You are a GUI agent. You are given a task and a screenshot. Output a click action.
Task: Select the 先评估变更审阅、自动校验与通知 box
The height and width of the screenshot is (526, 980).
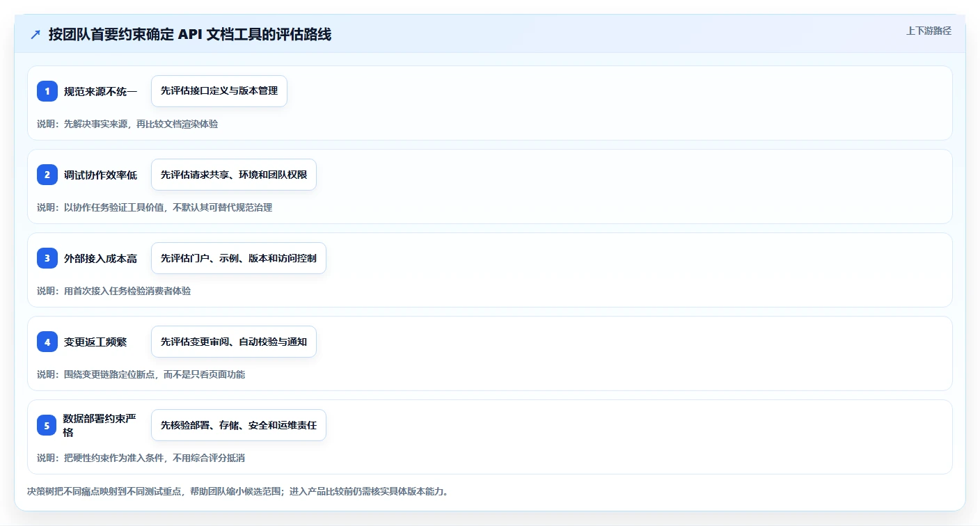click(234, 342)
